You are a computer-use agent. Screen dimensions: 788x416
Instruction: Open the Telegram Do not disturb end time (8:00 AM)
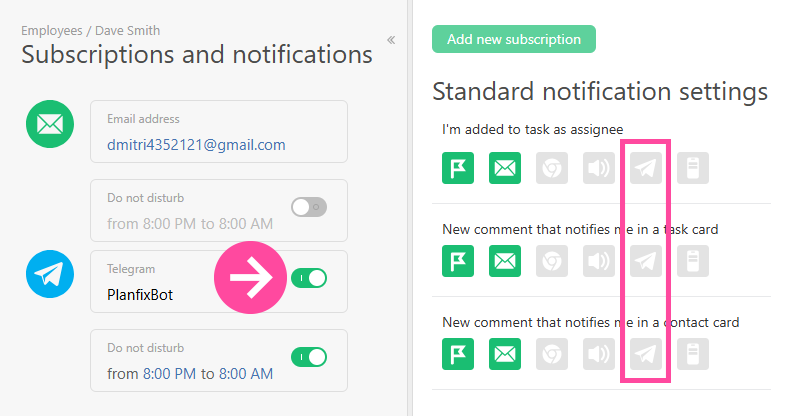coord(246,374)
